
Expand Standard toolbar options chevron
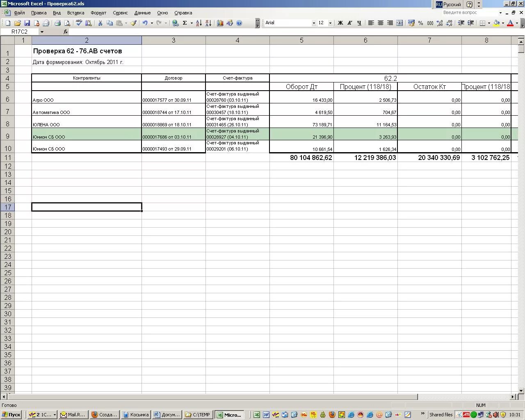tap(258, 23)
